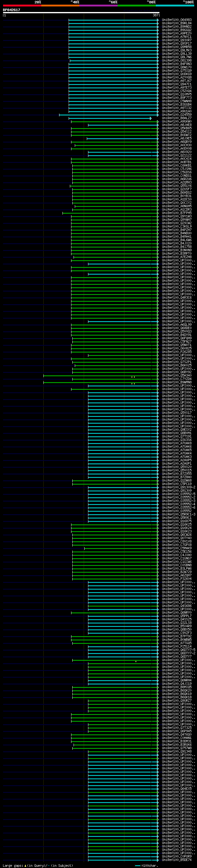
Task: Select the UniRef100_B7Z955 label
Action: pos(176,474)
